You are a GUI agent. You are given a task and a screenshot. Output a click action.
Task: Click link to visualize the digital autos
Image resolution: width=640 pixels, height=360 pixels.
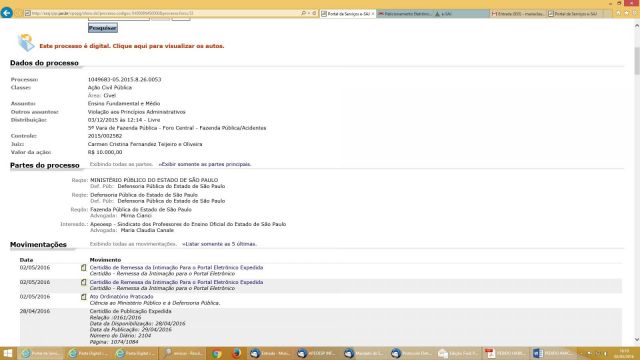point(132,46)
